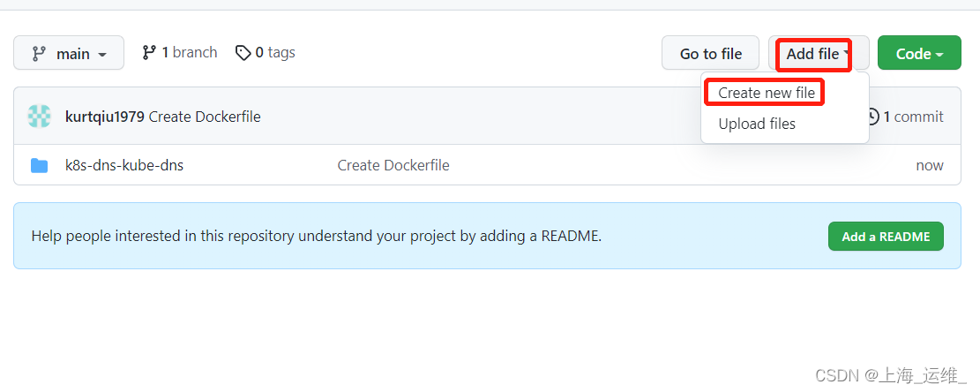Open the main branch dropdown
980x392 pixels.
(x=69, y=53)
